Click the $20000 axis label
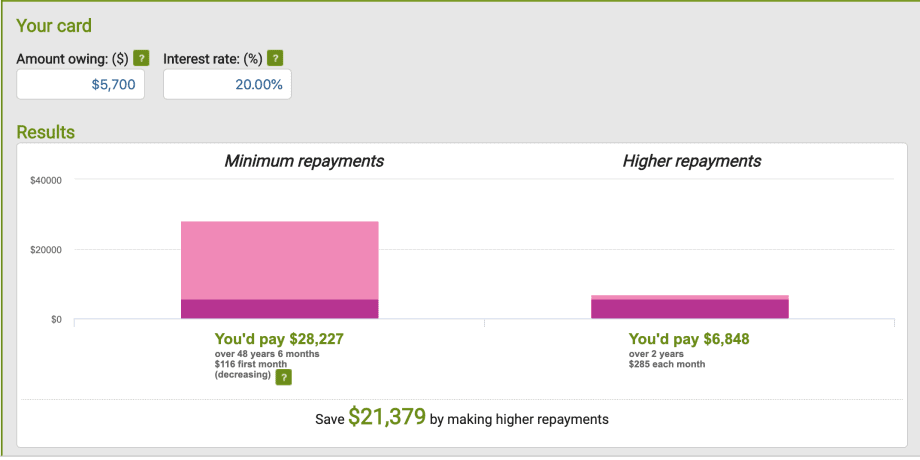 coord(47,250)
